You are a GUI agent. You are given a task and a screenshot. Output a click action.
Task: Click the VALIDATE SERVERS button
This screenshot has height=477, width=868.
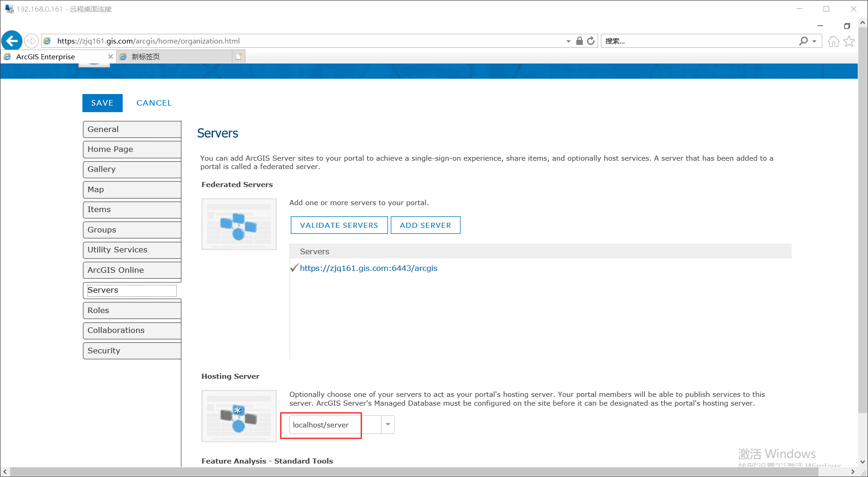pos(339,225)
